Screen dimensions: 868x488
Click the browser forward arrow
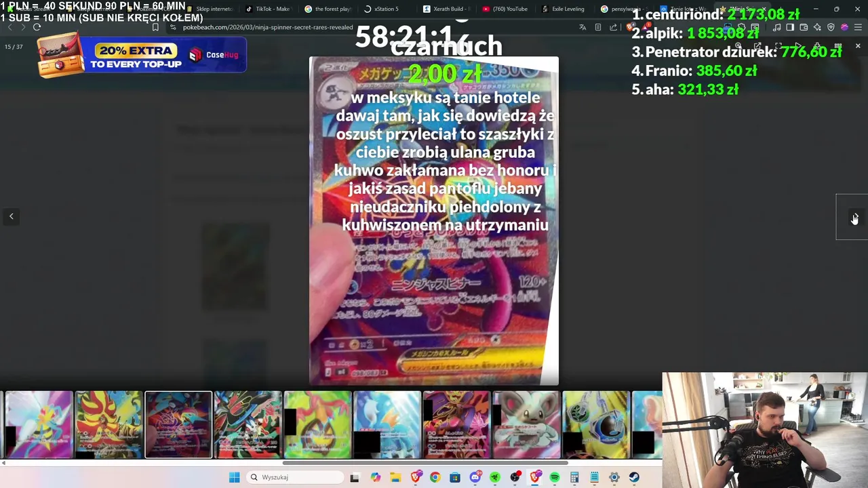pos(22,27)
